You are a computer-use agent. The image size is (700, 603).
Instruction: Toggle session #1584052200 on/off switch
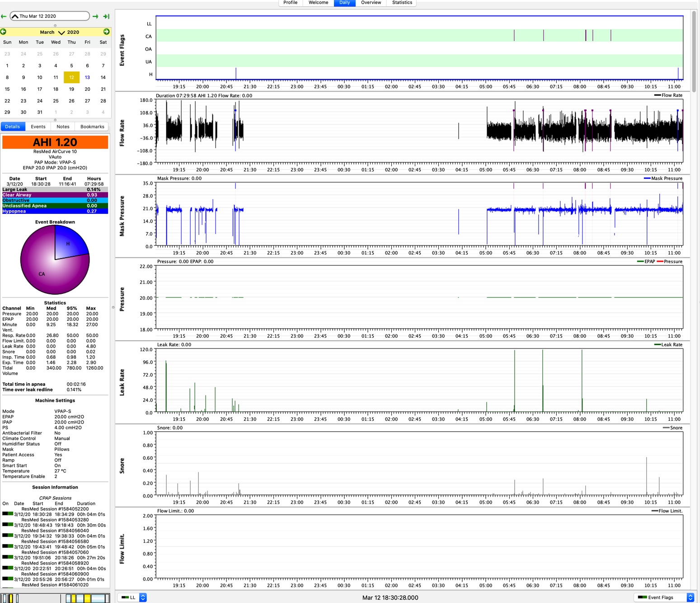(8, 513)
